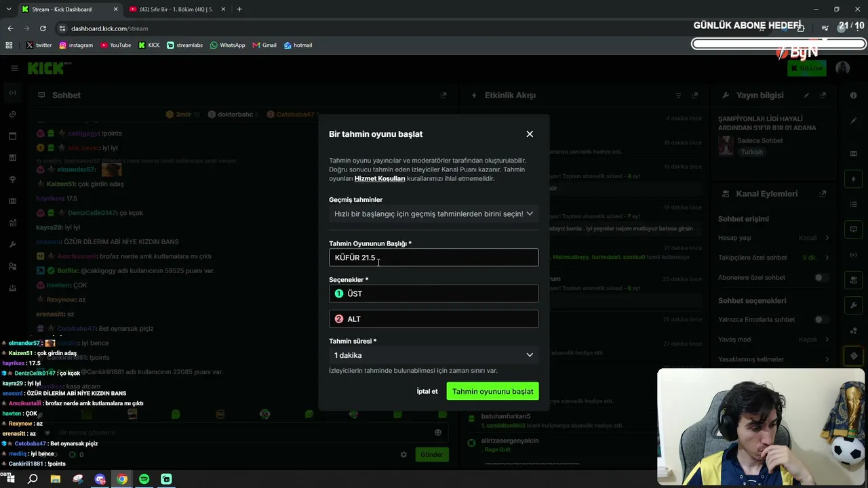Viewport: 868px width, 488px height.
Task: Open the streamlabs bookmark
Action: (184, 45)
